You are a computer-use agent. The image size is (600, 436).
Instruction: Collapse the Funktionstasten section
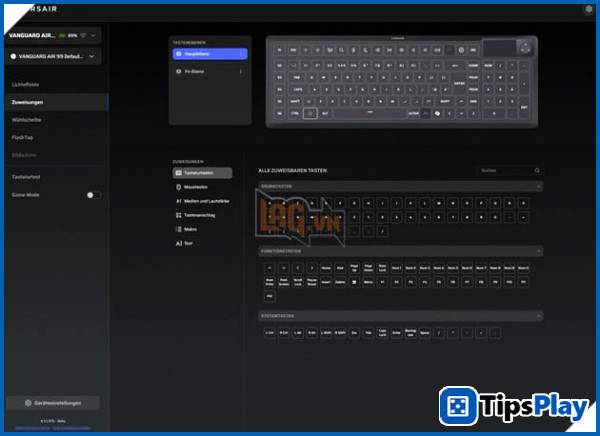[538, 251]
